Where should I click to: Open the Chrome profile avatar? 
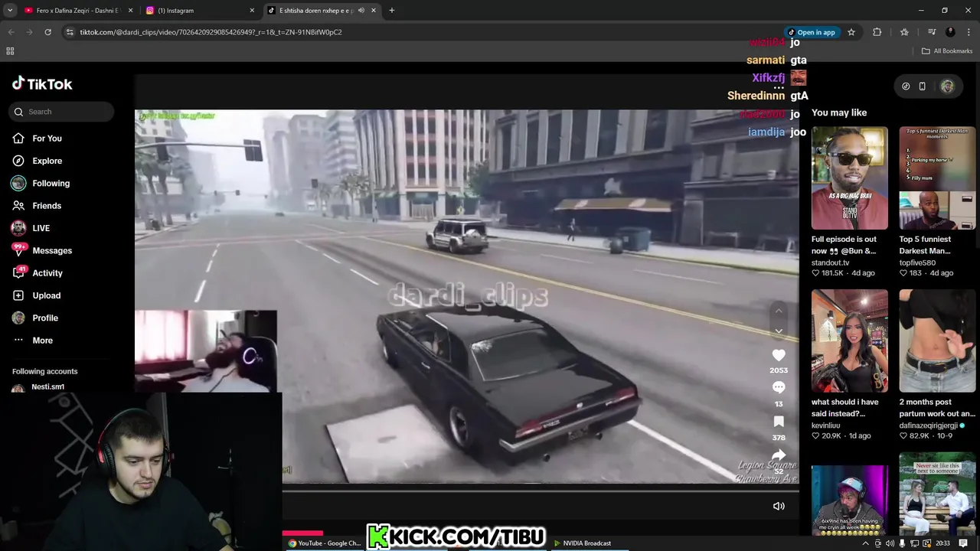pos(950,32)
